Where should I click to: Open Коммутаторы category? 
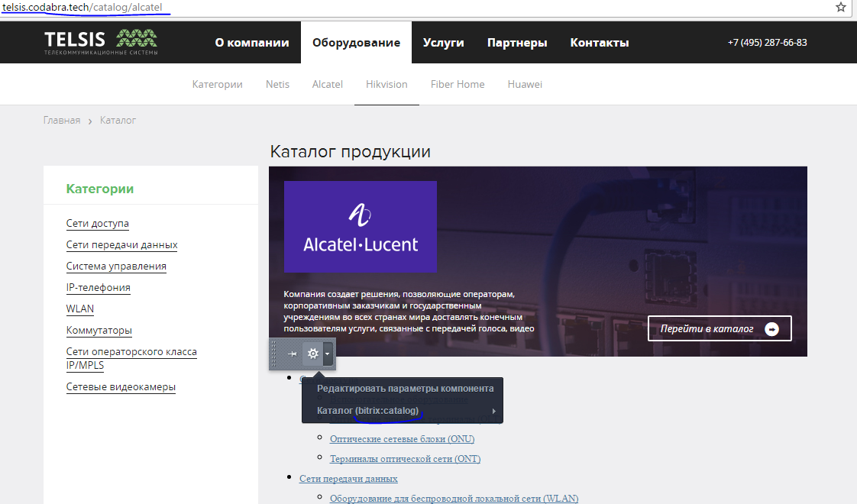(99, 330)
